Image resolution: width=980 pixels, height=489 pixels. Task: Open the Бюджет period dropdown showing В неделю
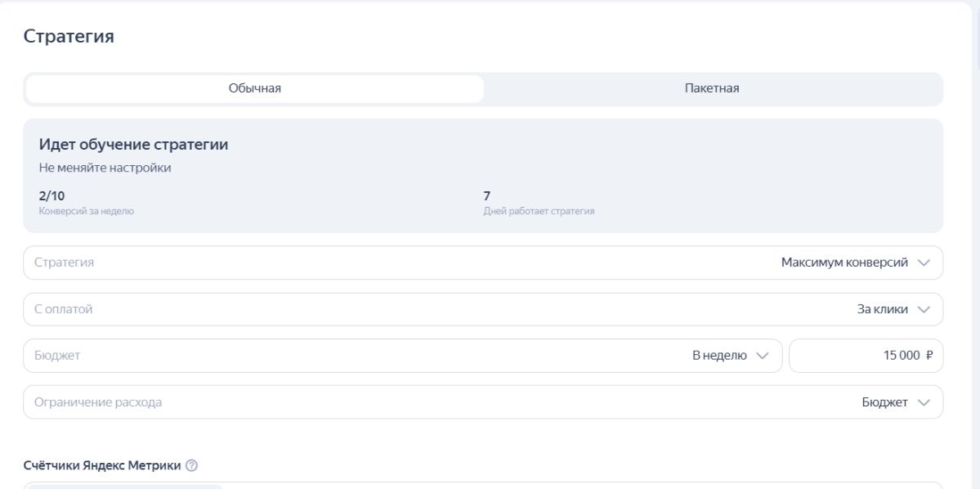pos(402,356)
